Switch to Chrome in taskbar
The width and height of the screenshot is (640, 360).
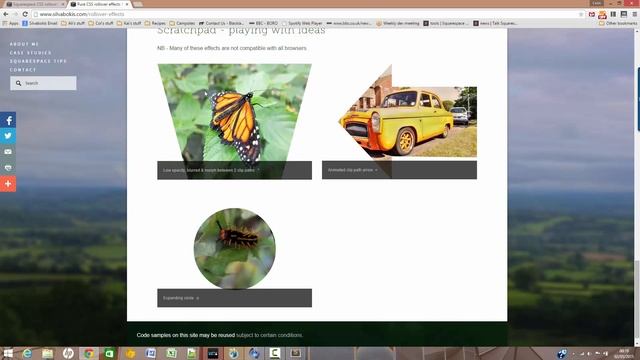pyautogui.click(x=89, y=353)
